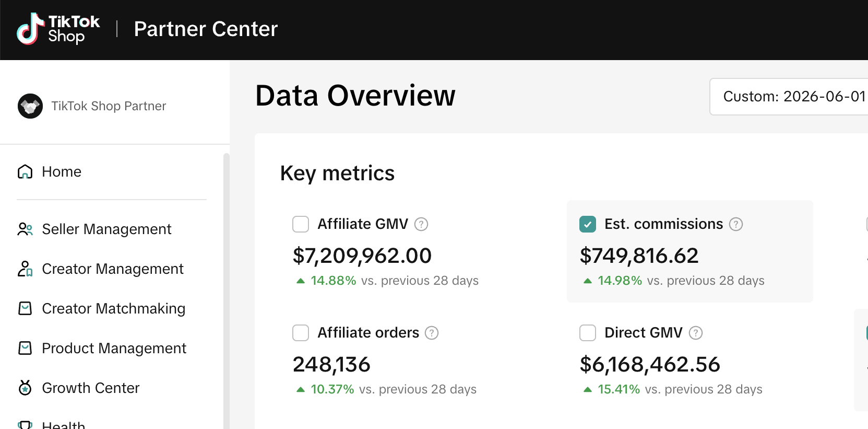Click the Direct GMV value $6,168,462.56

[650, 364]
